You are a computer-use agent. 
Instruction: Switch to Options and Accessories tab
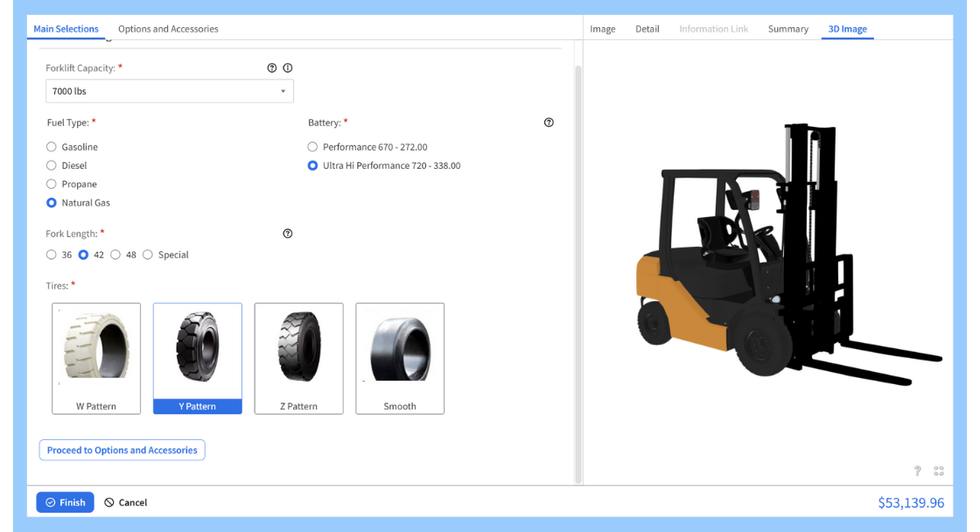[168, 29]
